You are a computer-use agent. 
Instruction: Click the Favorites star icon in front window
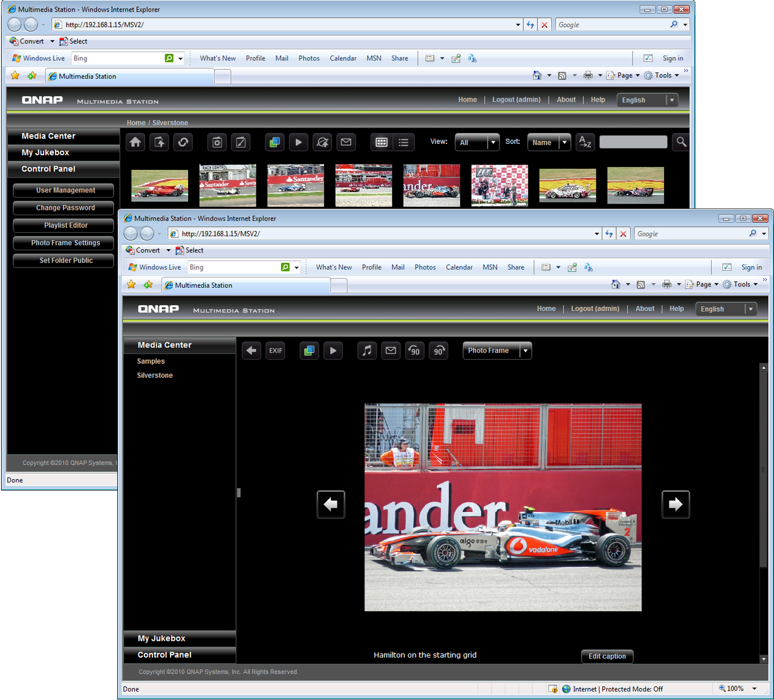pyautogui.click(x=131, y=285)
